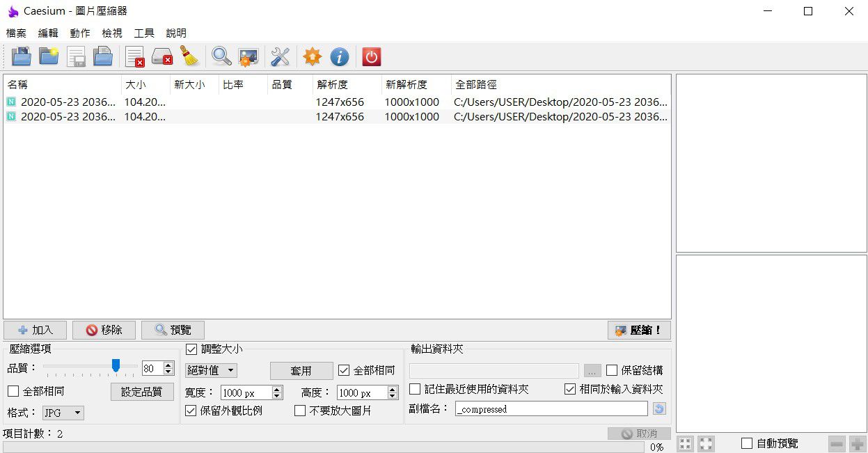The width and height of the screenshot is (868, 453).
Task: Clear the list with the broom icon
Action: (x=189, y=56)
